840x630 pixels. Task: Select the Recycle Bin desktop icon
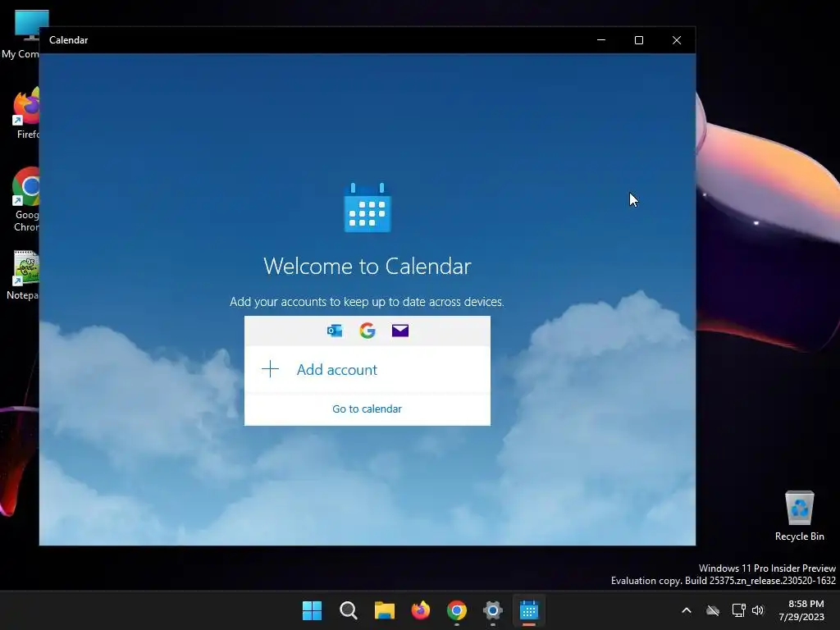click(x=799, y=515)
